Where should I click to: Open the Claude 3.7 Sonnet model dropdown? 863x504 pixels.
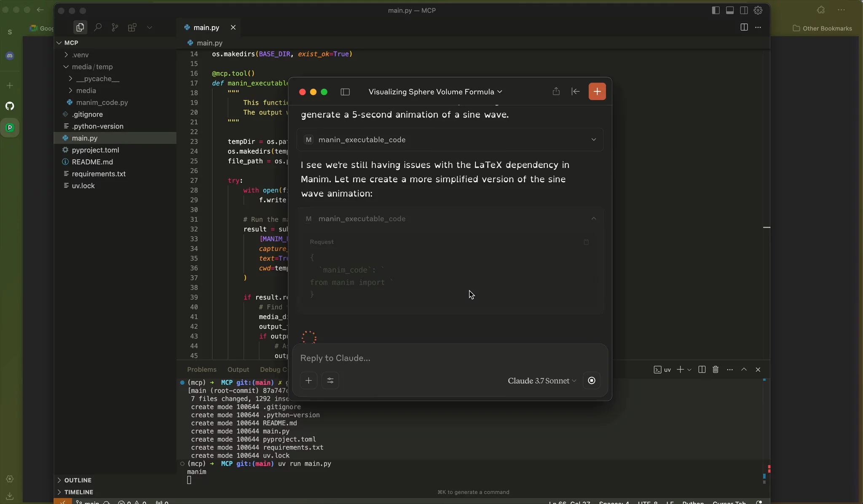[541, 381]
